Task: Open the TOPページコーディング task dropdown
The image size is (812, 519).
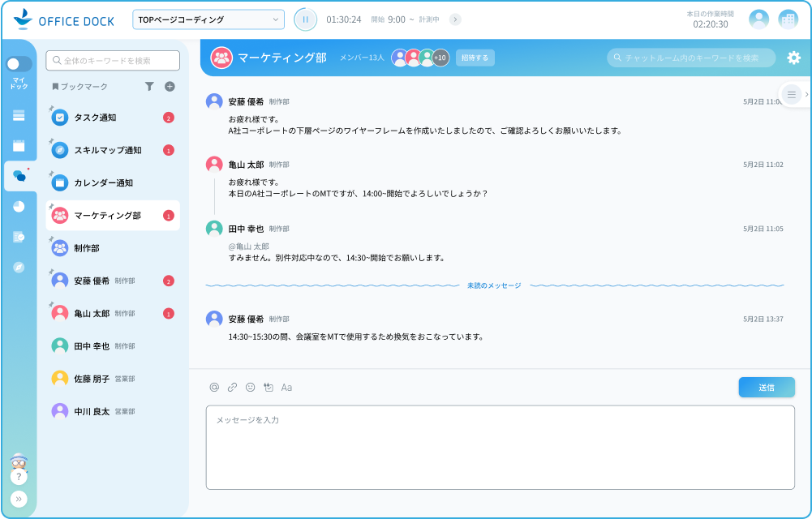Action: (x=209, y=19)
